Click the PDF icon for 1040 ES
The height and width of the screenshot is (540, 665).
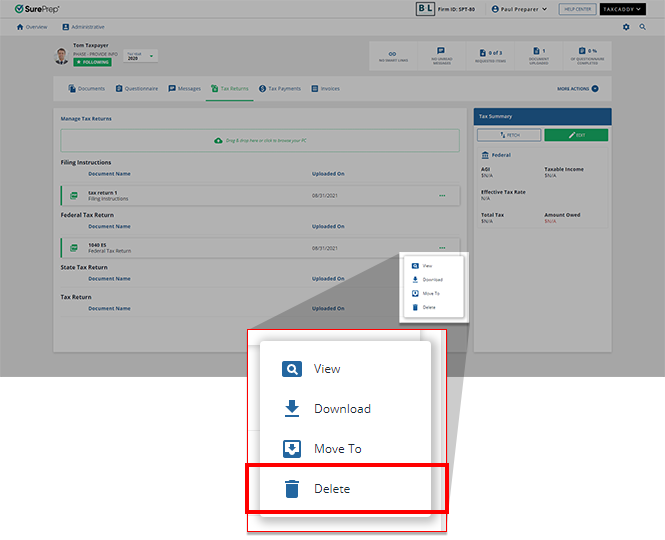74,248
